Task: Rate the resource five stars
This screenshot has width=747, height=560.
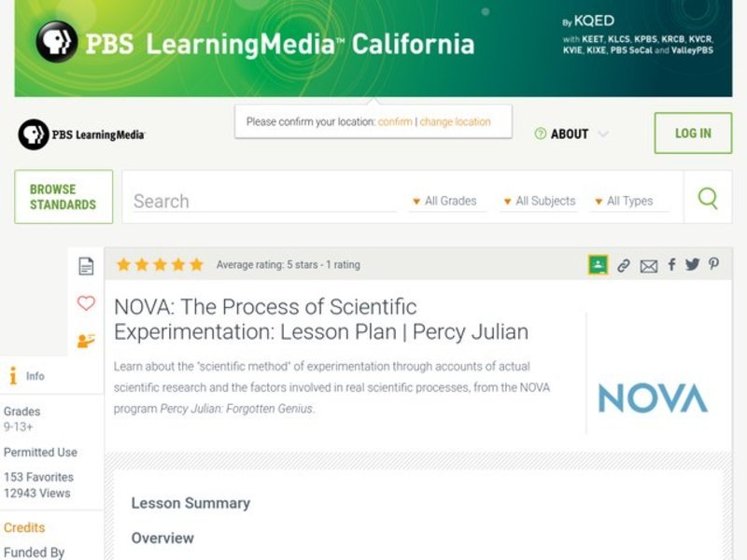Action: click(197, 264)
